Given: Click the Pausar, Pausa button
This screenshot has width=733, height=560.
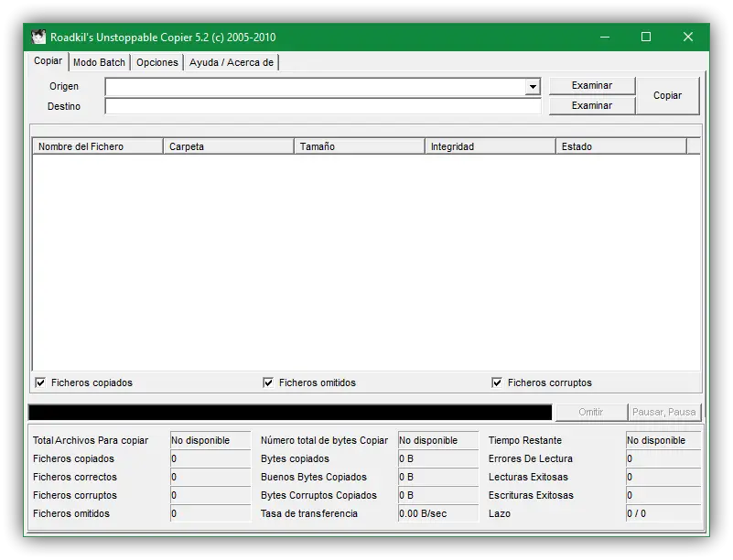Looking at the screenshot, I should (x=663, y=412).
